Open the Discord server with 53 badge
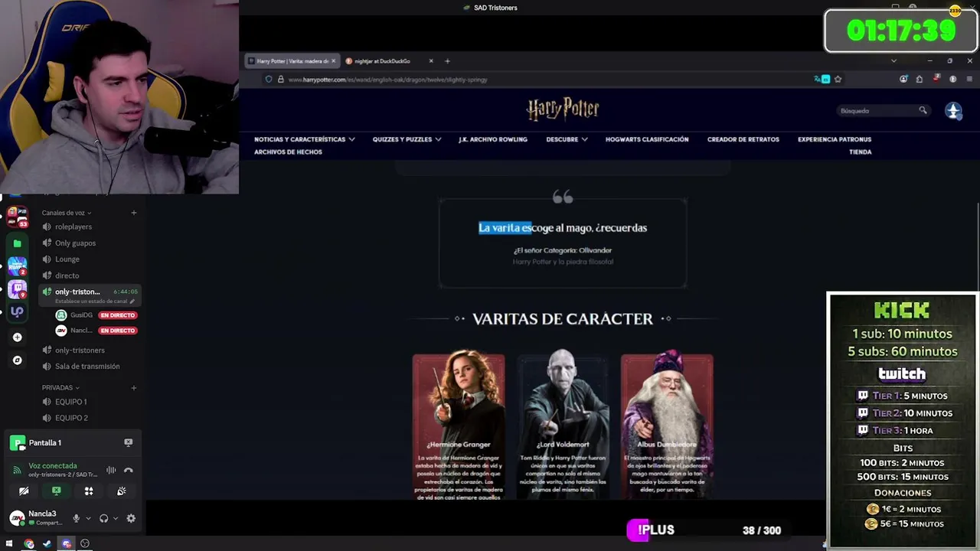The width and height of the screenshot is (980, 551). [17, 217]
